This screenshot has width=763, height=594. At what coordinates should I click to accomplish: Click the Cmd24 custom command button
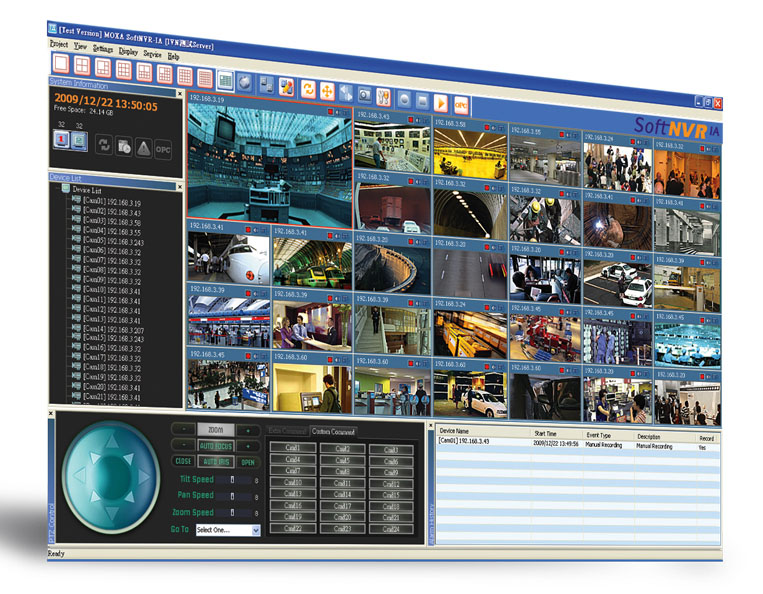click(391, 529)
